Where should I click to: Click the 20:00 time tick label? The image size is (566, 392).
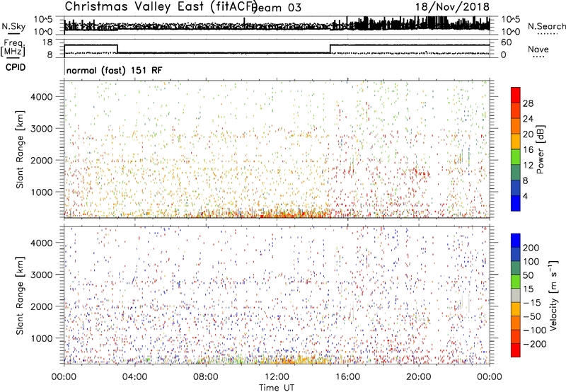(x=418, y=377)
